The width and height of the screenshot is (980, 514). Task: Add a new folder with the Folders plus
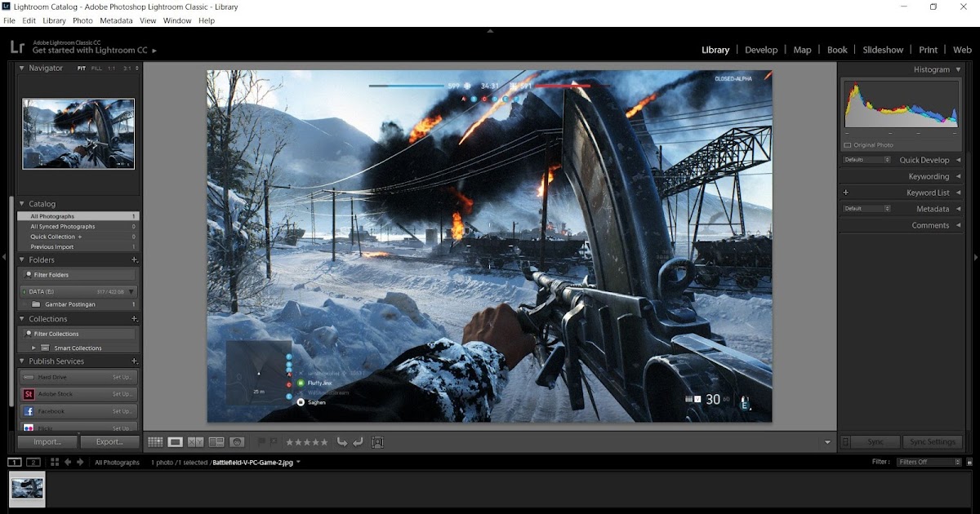click(x=135, y=260)
